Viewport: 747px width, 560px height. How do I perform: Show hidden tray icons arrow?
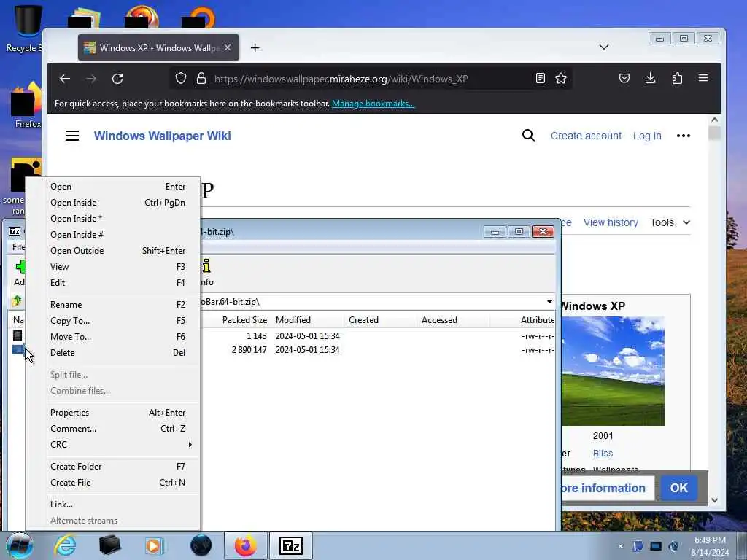(620, 546)
